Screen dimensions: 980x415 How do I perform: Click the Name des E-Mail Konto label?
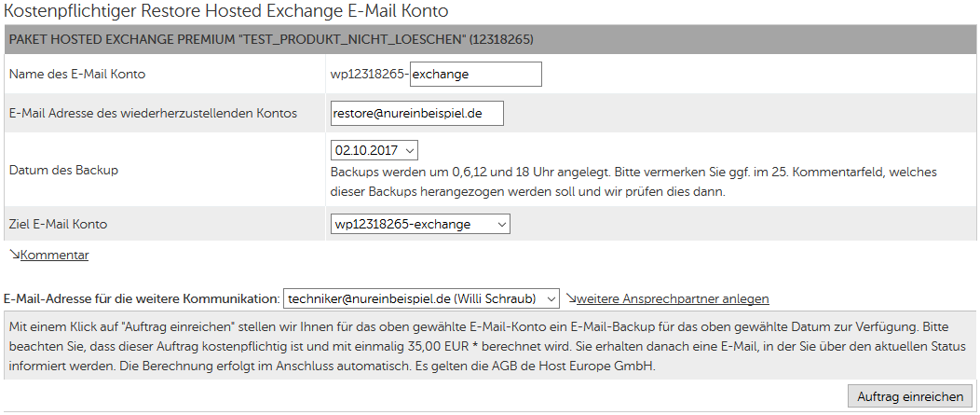coord(77,74)
